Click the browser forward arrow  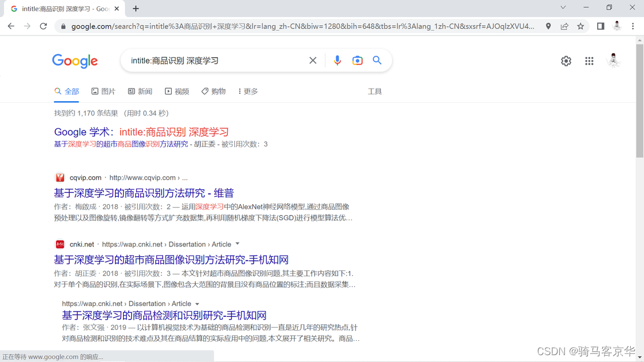pos(27,26)
